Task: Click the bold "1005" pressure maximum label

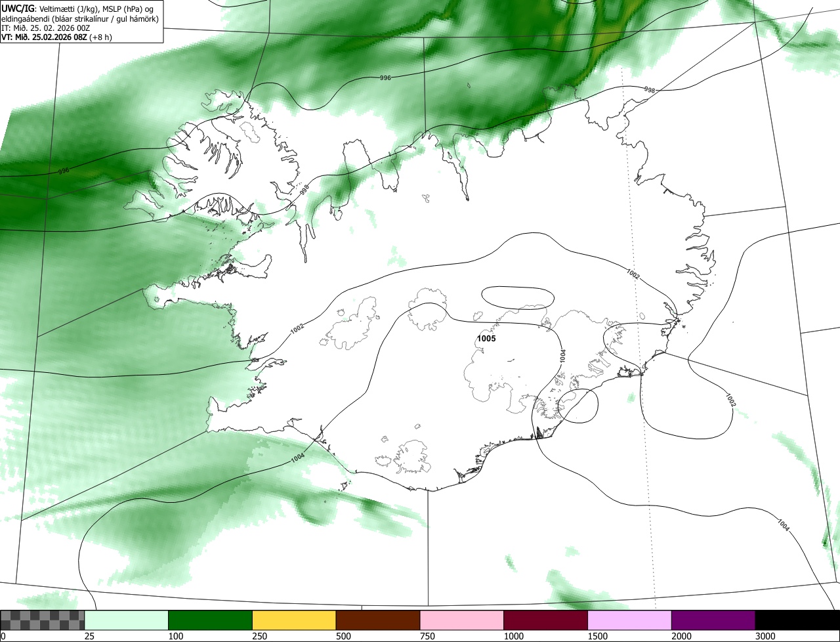Action: [x=486, y=339]
